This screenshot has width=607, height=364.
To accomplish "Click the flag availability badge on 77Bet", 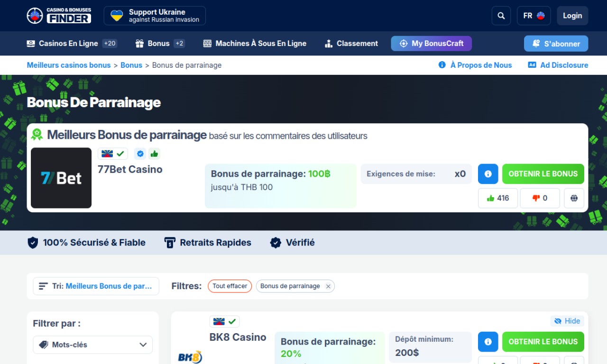I will pyautogui.click(x=113, y=154).
